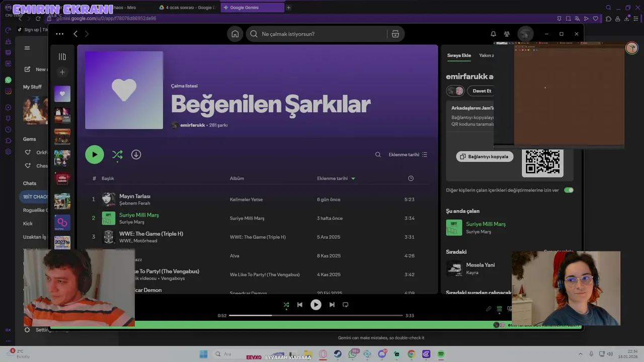This screenshot has width=644, height=362.
Task: Copy link with Bağlantıyı kopyala
Action: (485, 156)
